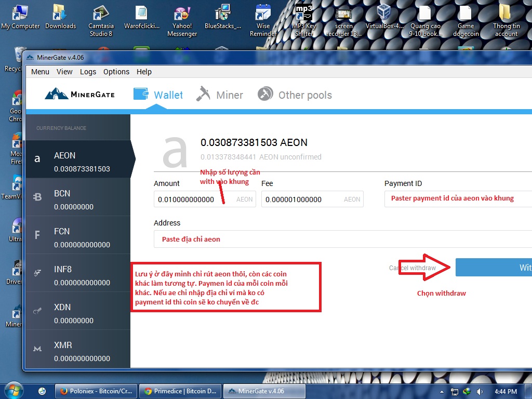Viewport: 532px width, 399px height.
Task: Click the Amount input field
Action: click(205, 199)
